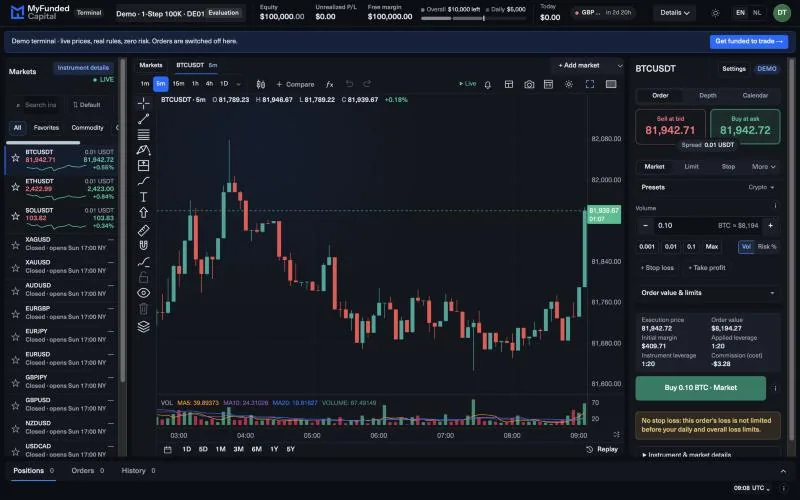Open the History tab
Viewport: 800px width, 500px height.
[x=138, y=471]
